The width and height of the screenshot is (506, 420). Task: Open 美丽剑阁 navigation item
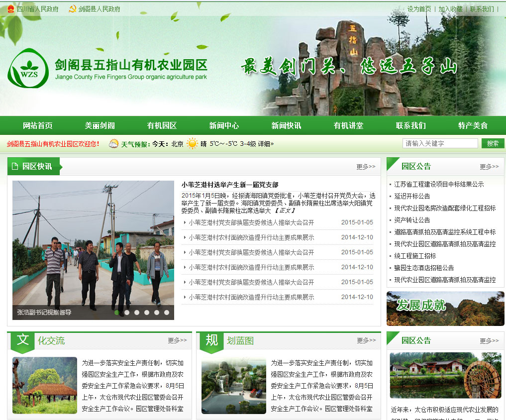click(100, 125)
